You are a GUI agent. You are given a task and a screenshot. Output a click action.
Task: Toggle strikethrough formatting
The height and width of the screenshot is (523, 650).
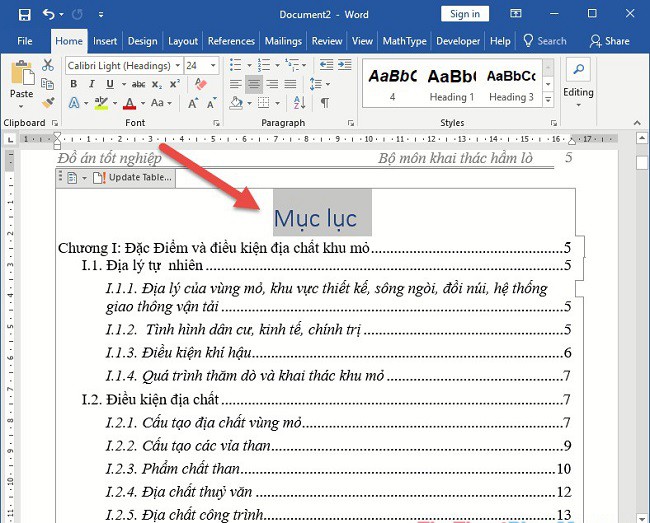138,85
